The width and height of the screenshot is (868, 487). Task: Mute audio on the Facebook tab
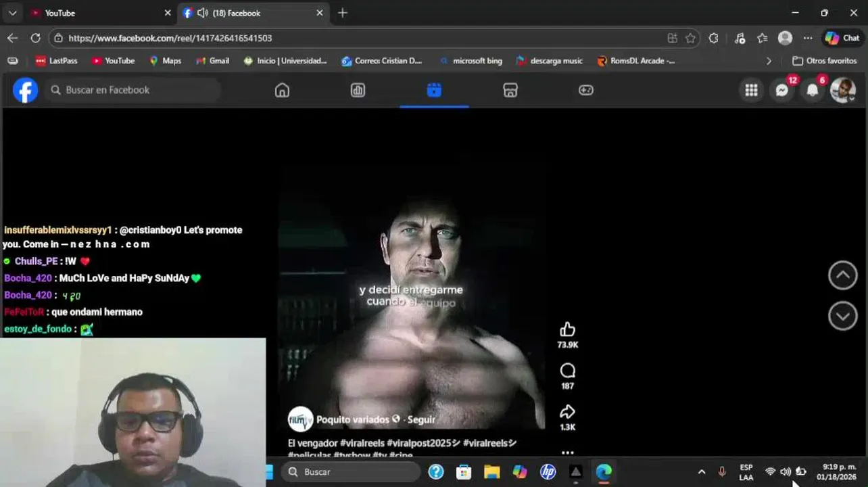click(202, 13)
